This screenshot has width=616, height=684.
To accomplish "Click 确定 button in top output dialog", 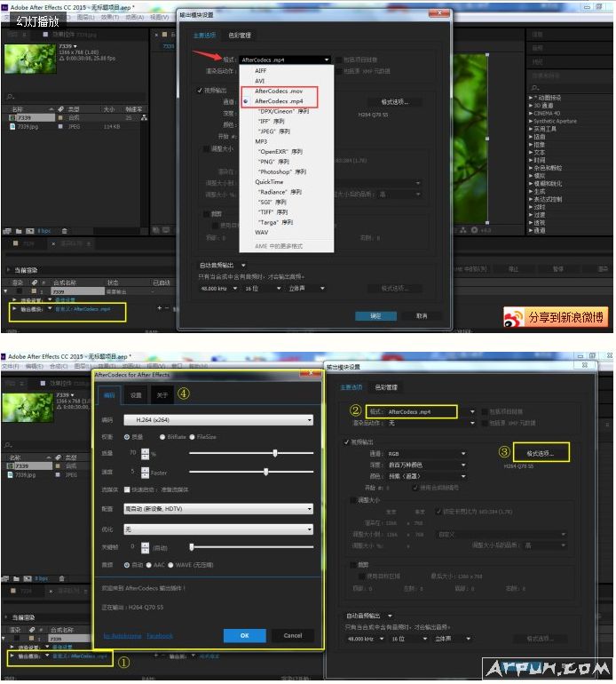I will [x=375, y=316].
